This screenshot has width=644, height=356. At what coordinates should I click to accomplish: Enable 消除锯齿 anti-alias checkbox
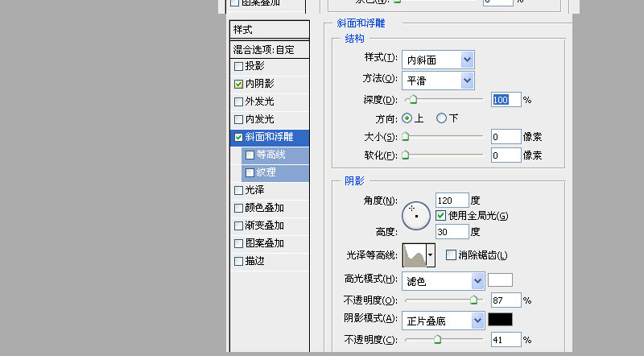pyautogui.click(x=451, y=255)
